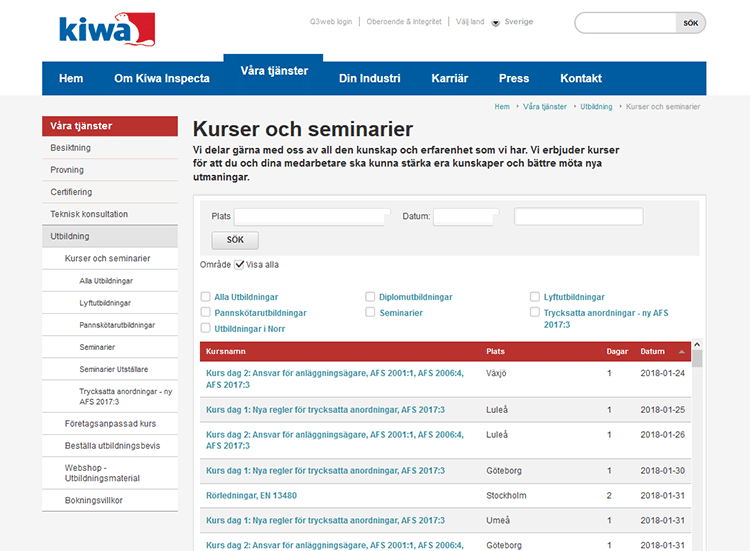Open the Välj land country dropdown arrow
The width and height of the screenshot is (750, 551).
[x=495, y=22]
